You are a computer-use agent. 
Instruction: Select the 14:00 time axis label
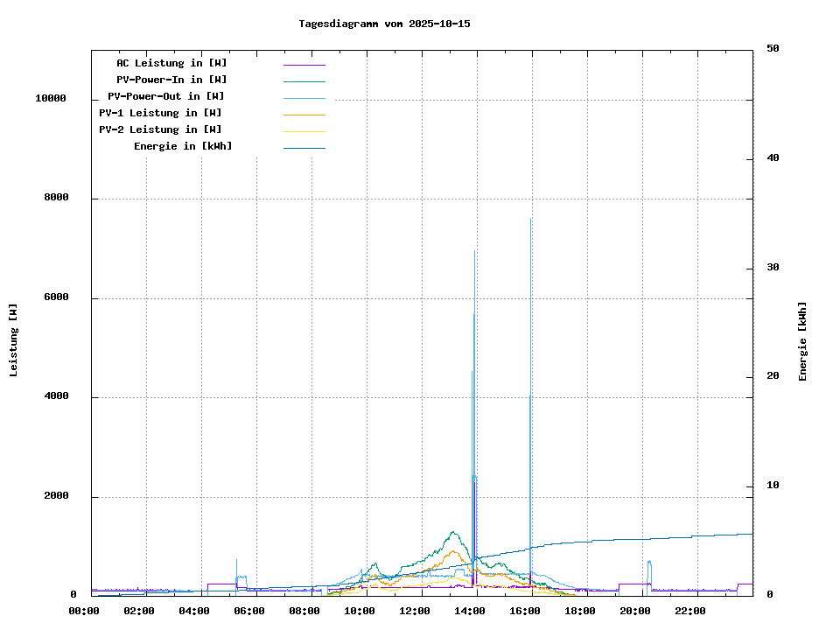pos(471,611)
